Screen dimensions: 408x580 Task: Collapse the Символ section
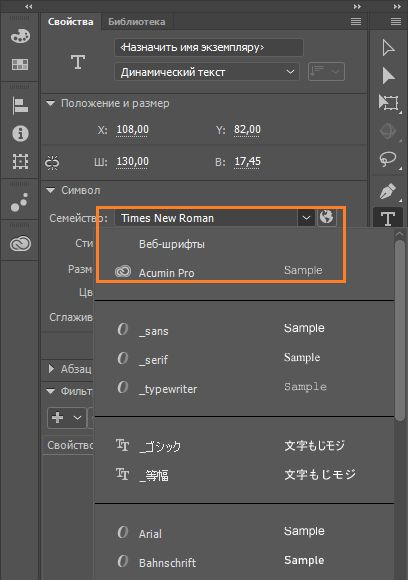pyautogui.click(x=51, y=190)
